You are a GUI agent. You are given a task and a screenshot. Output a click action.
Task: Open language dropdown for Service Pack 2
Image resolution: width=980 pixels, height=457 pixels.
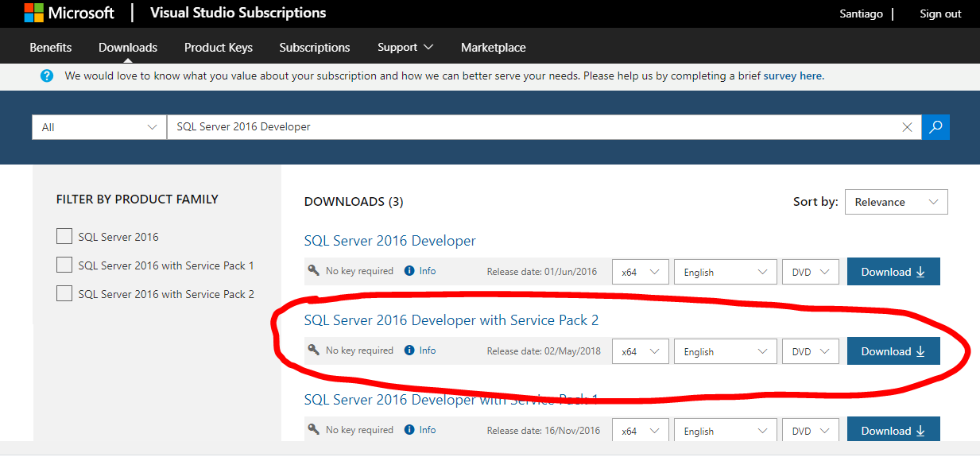(x=724, y=351)
